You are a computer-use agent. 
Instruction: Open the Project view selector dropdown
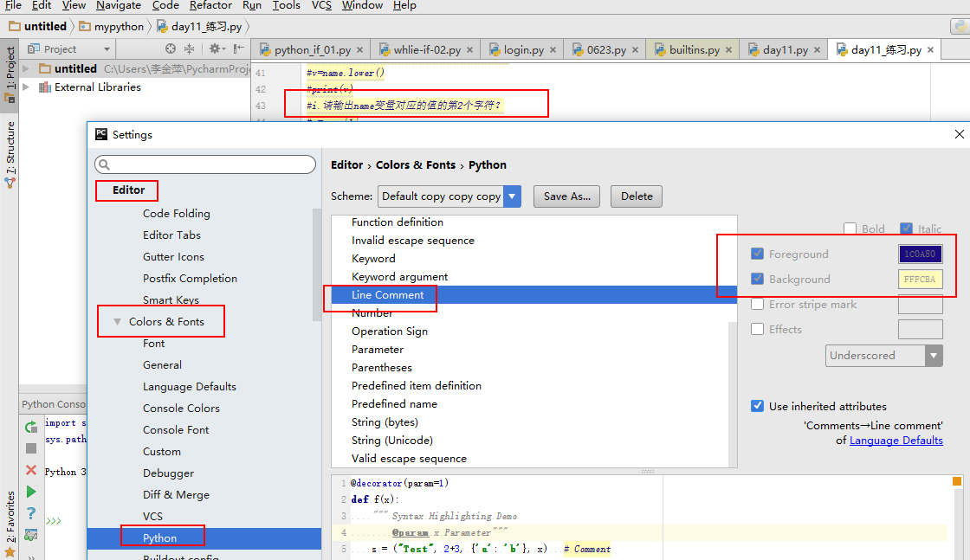click(107, 49)
